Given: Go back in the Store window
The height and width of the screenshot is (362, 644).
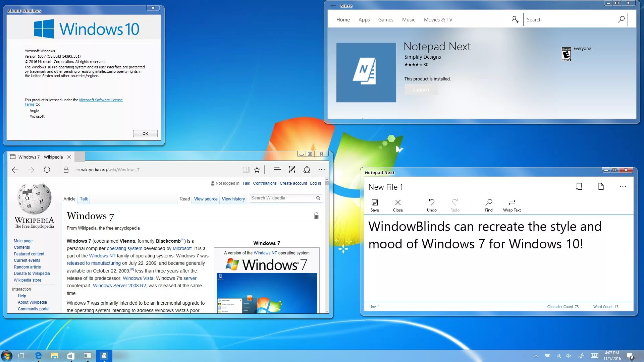Looking at the screenshot, I should (333, 5).
